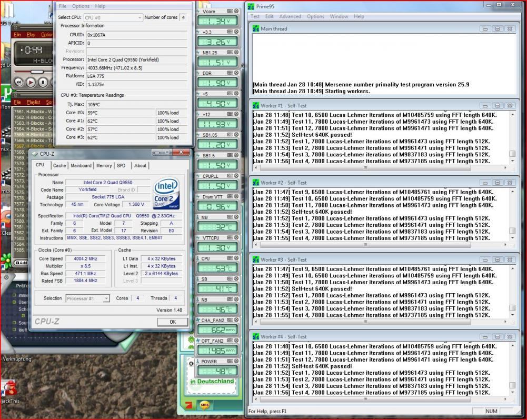Click the Prime95 icon in Main thread titlebar
Viewport: 527px width, 420px height.
click(256, 28)
